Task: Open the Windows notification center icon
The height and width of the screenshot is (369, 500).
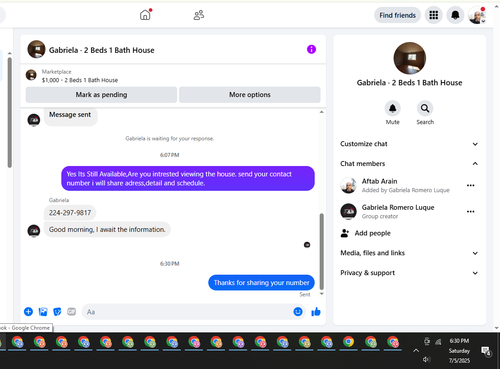Action: coord(486,351)
